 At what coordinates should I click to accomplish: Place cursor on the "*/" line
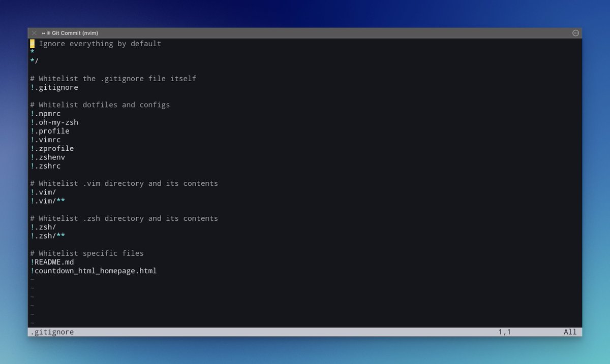[34, 61]
